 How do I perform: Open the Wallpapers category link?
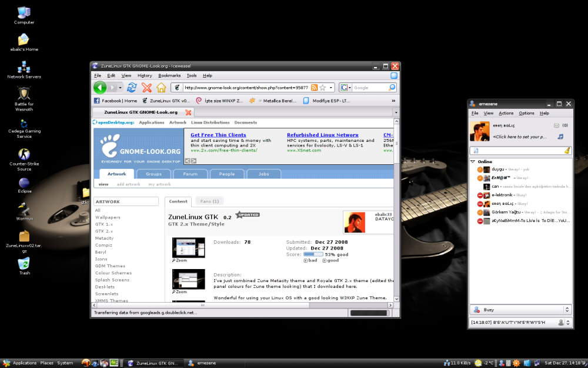(x=108, y=217)
